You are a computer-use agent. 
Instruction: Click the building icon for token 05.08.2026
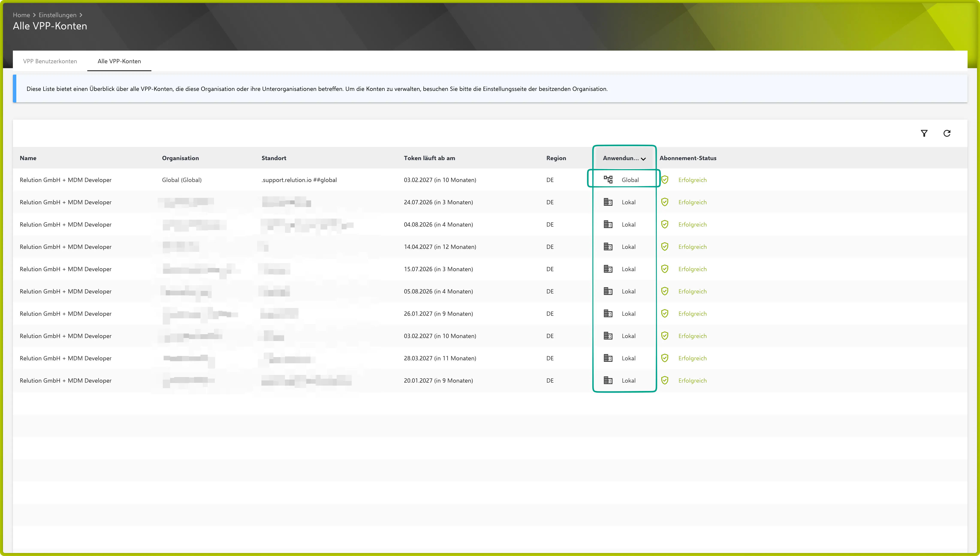pos(608,291)
